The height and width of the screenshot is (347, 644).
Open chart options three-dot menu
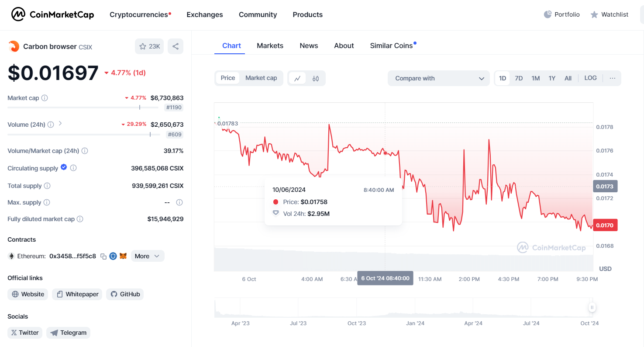612,78
